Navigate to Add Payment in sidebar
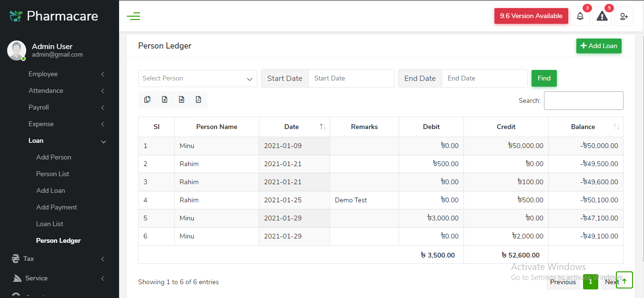This screenshot has height=298, width=644. [x=56, y=207]
